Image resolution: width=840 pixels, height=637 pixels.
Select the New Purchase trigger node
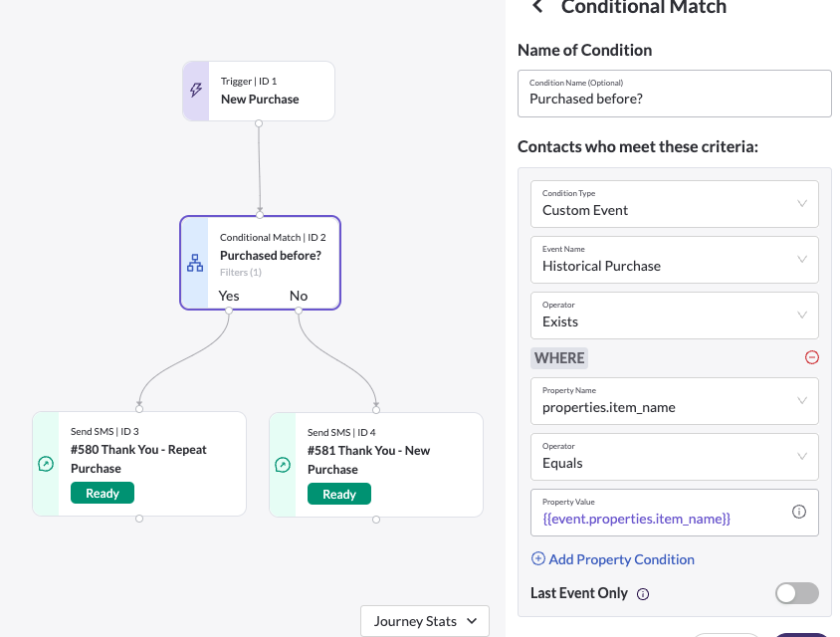pyautogui.click(x=259, y=91)
